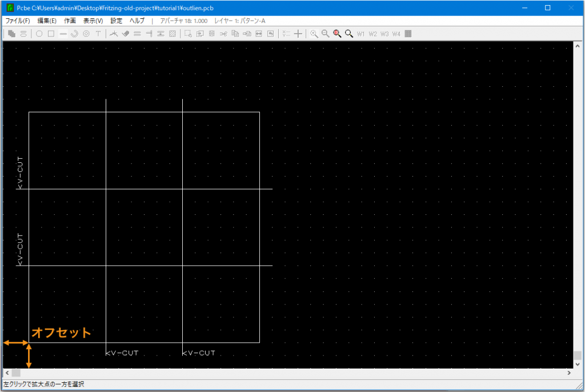Select the text T tool
The image size is (585, 392).
(98, 34)
